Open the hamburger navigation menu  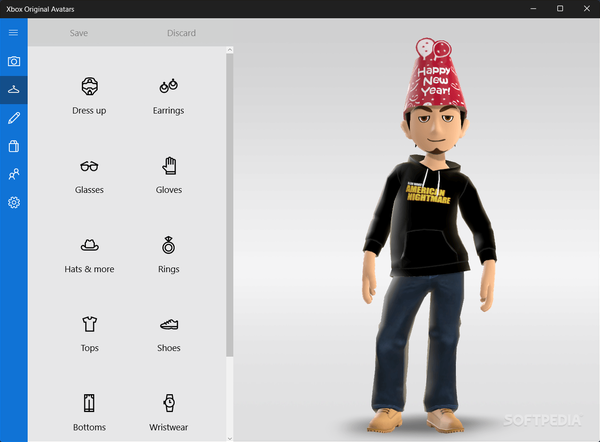coord(13,33)
